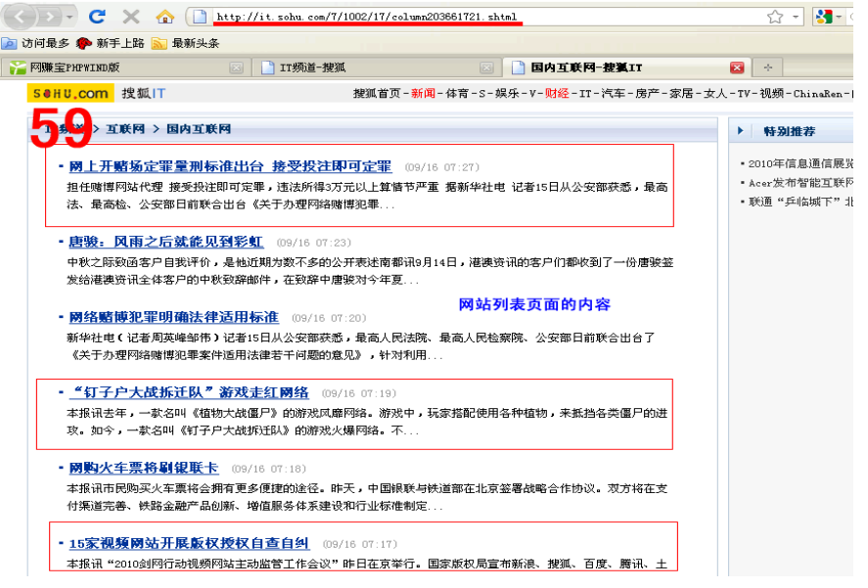Click the browser Back arrow button
The height and width of the screenshot is (588, 868).
(x=21, y=17)
